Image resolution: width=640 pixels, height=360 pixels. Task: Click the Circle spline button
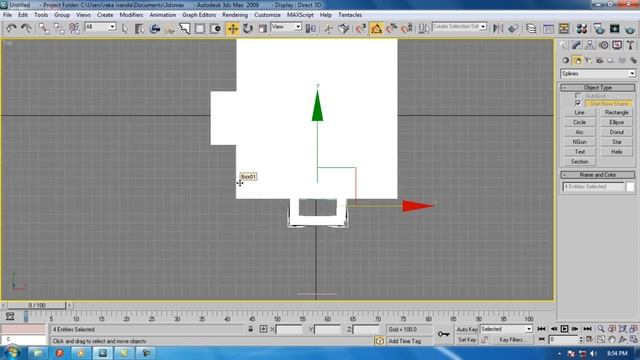pyautogui.click(x=579, y=122)
